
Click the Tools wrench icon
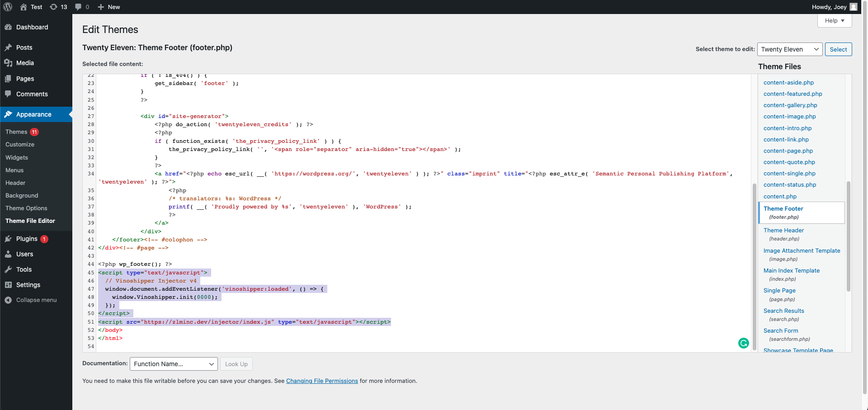coord(8,269)
